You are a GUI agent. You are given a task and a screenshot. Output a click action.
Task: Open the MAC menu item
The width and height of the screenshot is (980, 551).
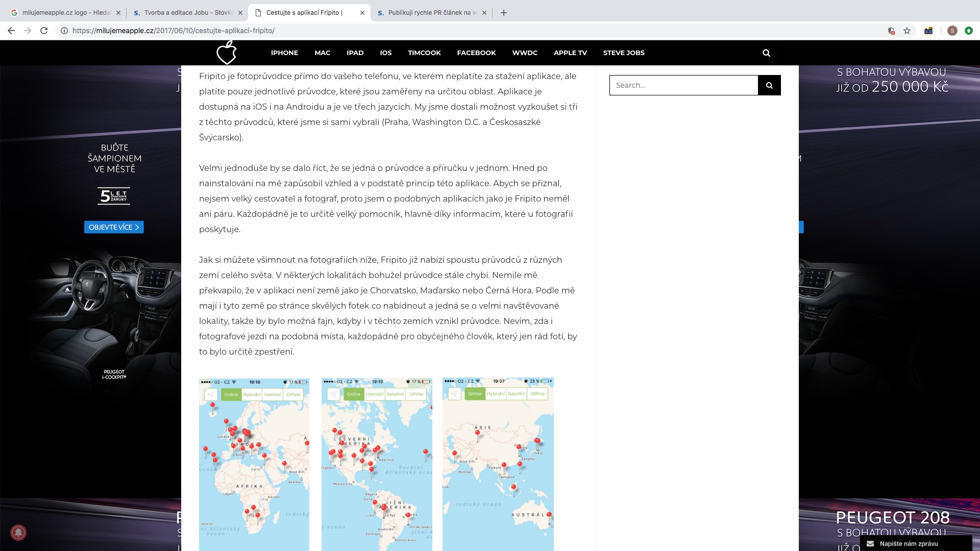click(x=322, y=53)
